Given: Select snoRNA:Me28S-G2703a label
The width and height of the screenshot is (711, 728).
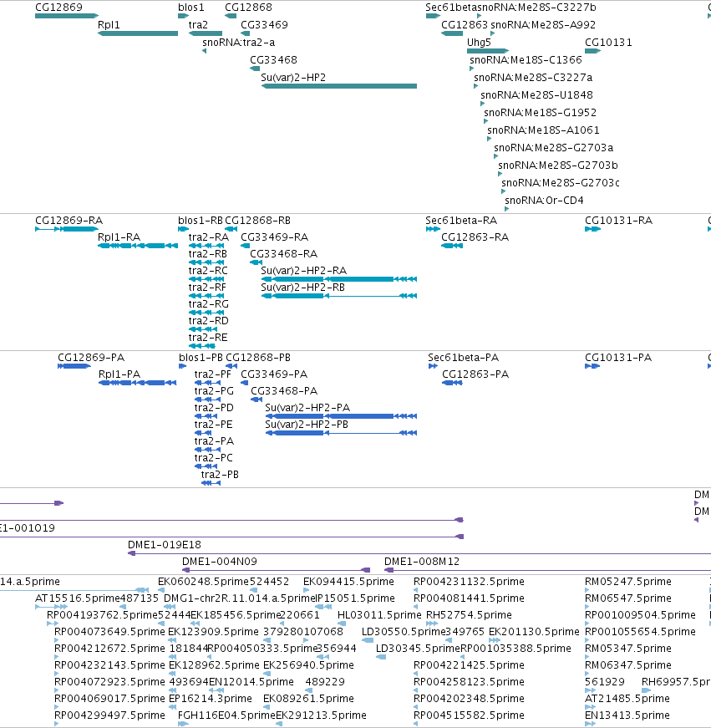Looking at the screenshot, I should (x=554, y=148).
